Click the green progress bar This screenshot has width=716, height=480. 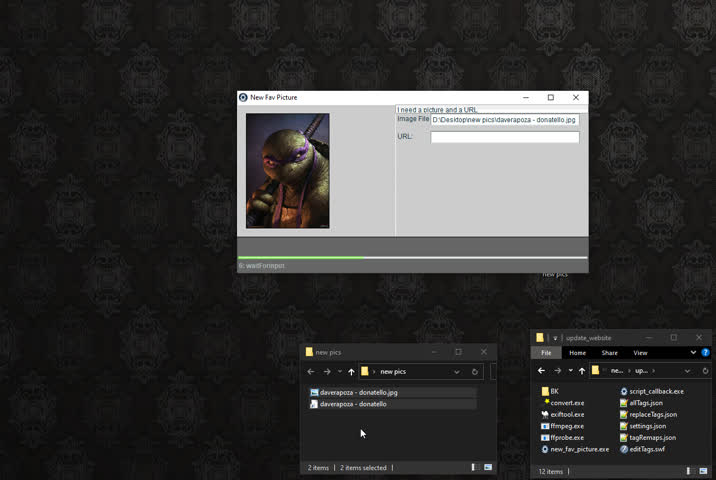(301, 258)
